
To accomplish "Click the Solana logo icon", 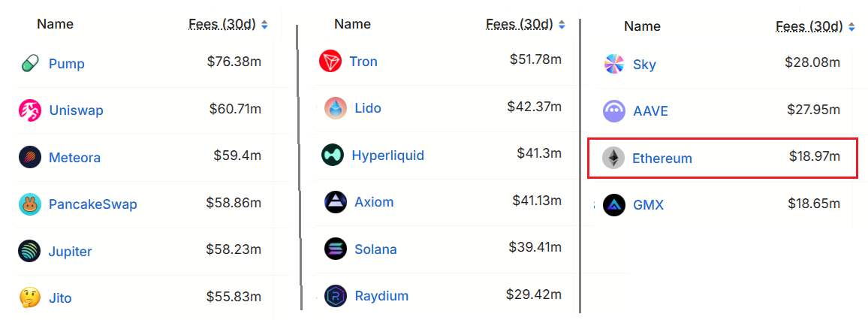I will point(335,249).
